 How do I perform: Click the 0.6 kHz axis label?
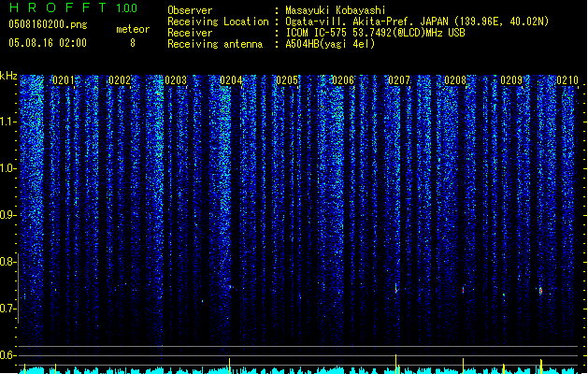7,355
